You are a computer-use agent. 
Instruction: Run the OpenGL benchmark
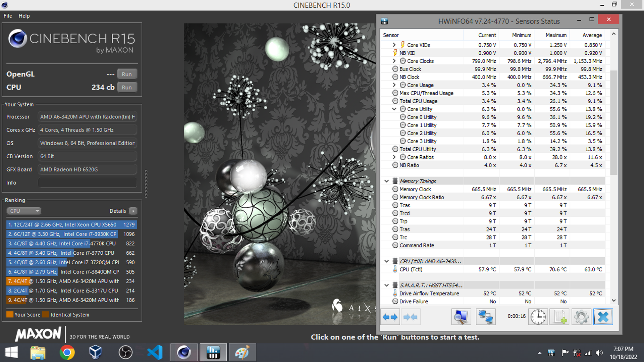click(127, 74)
